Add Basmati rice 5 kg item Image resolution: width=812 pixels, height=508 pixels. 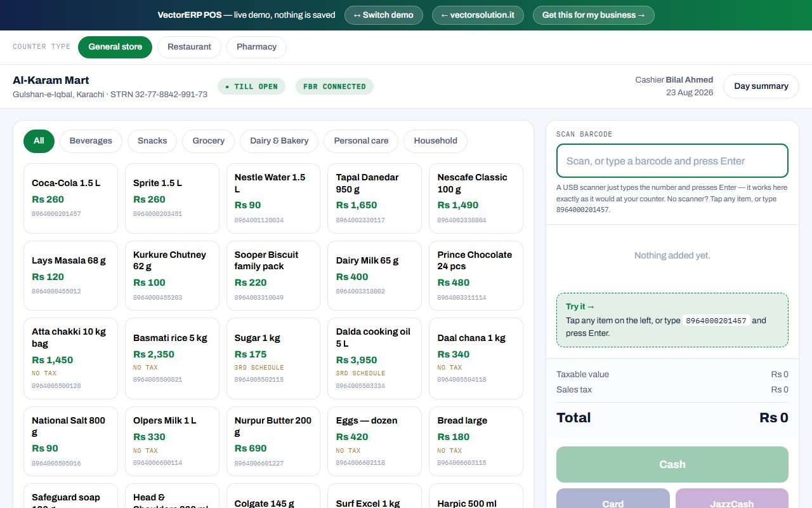coord(172,359)
